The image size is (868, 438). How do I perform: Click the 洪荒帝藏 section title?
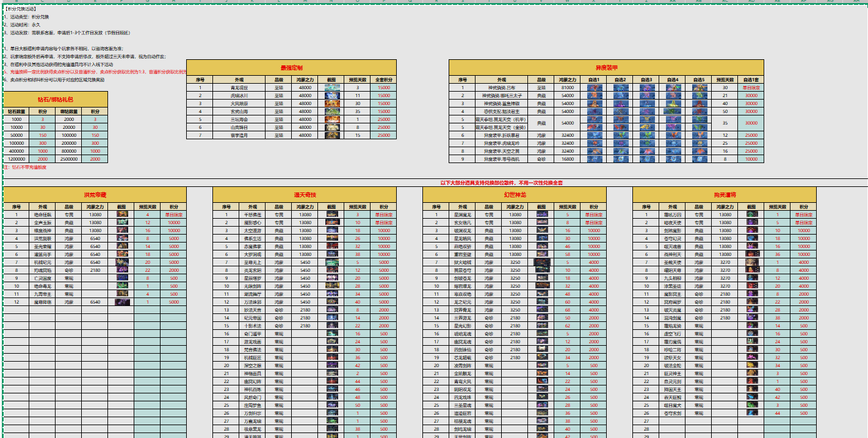pos(95,195)
